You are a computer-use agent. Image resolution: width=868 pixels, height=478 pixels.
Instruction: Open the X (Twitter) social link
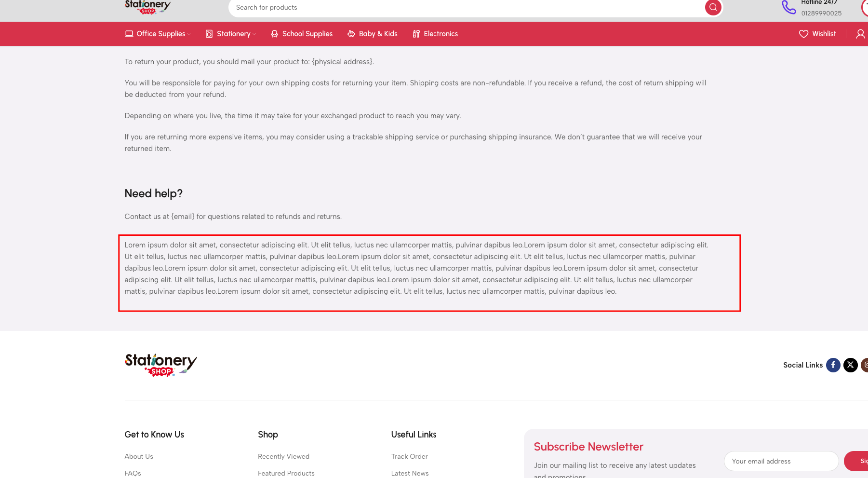pos(851,365)
